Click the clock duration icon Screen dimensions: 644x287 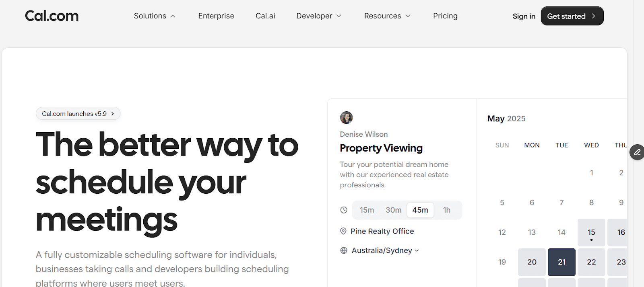(x=344, y=210)
